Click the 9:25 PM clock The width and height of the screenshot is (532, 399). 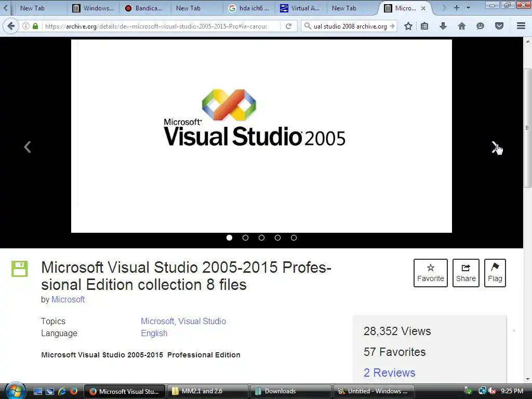(512, 391)
